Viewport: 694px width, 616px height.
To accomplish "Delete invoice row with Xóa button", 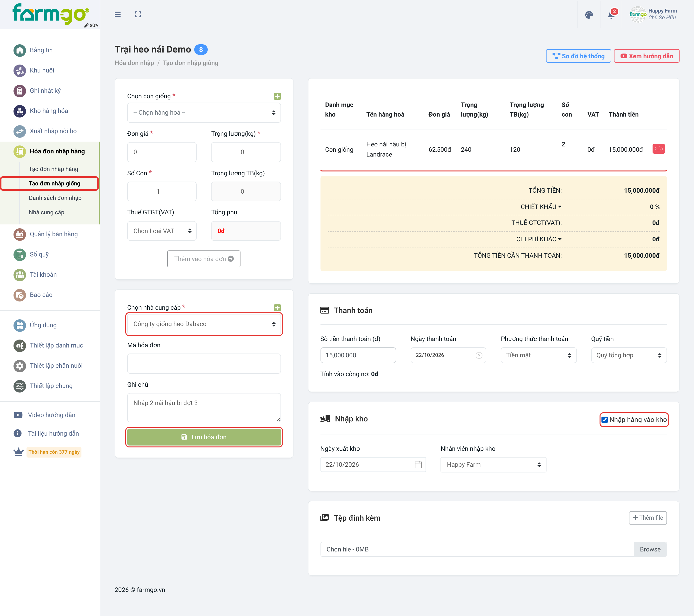I will (x=658, y=149).
